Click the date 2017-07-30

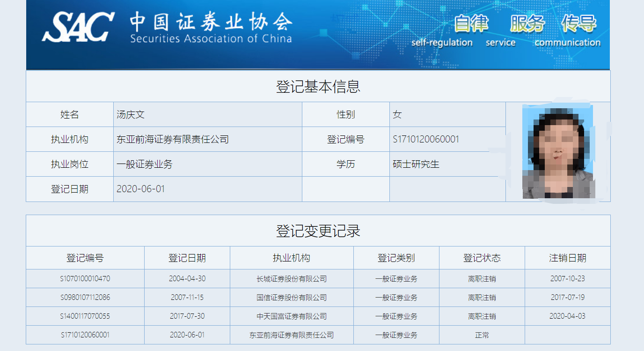click(x=187, y=316)
